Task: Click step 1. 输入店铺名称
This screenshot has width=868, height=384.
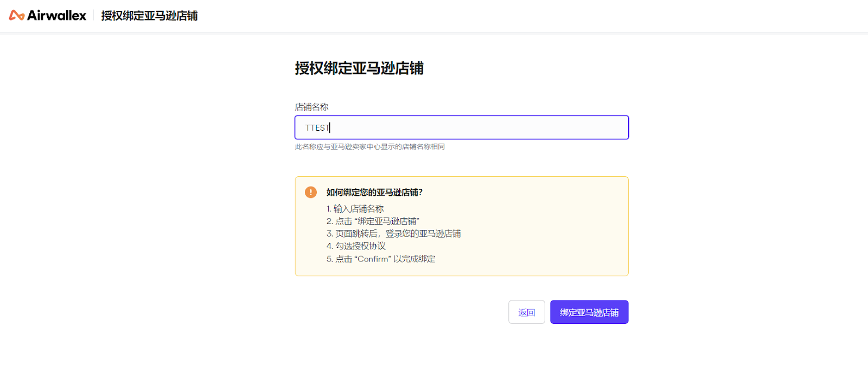Action: [x=355, y=209]
